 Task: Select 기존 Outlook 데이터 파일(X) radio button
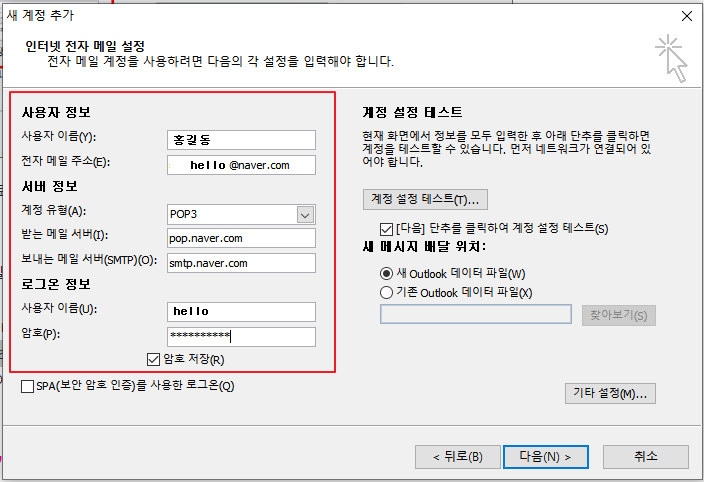click(x=386, y=293)
